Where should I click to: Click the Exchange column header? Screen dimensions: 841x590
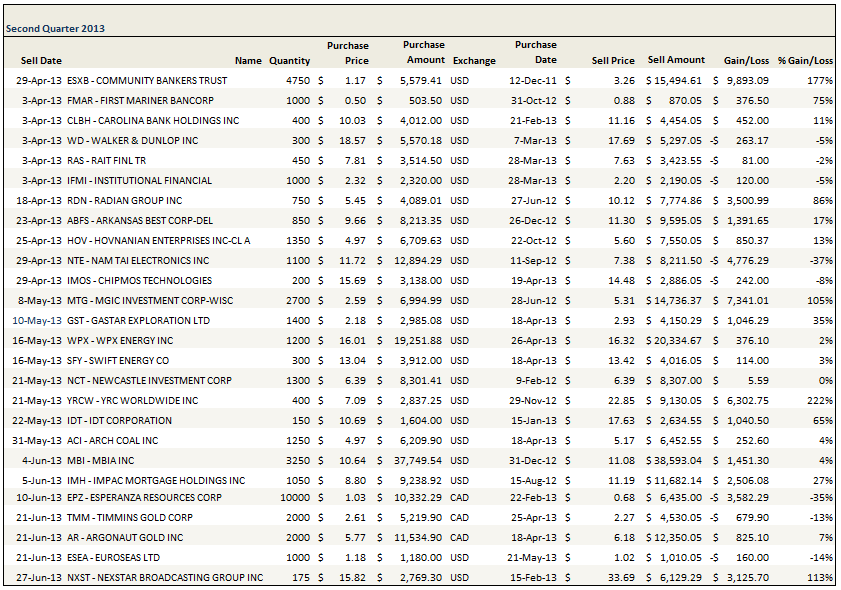pyautogui.click(x=473, y=60)
